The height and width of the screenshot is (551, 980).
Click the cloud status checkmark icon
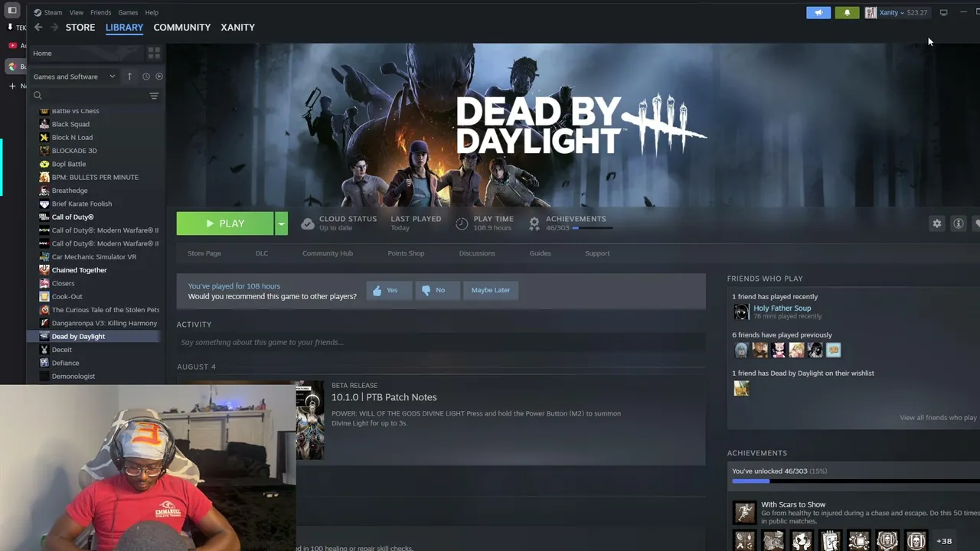pos(307,223)
